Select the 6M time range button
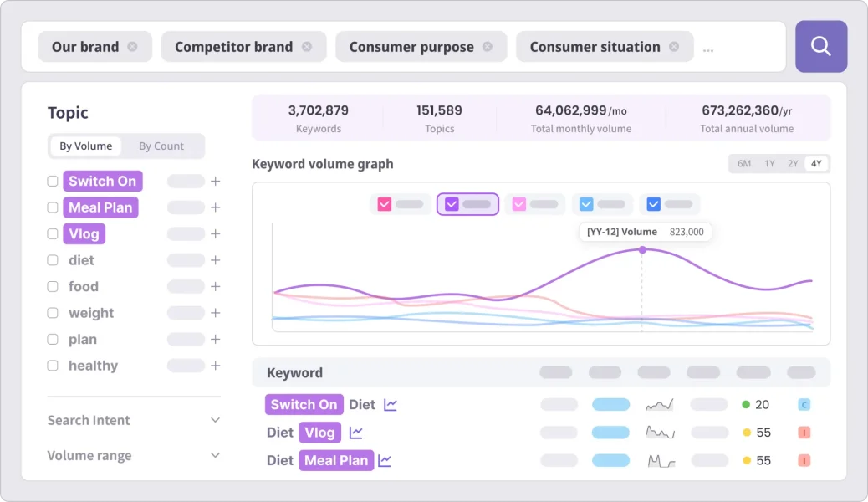The height and width of the screenshot is (502, 868). click(743, 164)
